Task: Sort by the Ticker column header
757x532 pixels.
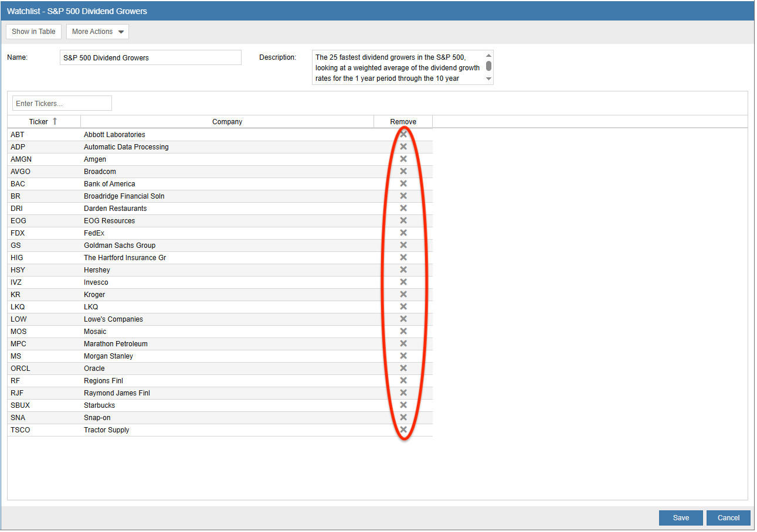Action: coord(44,122)
